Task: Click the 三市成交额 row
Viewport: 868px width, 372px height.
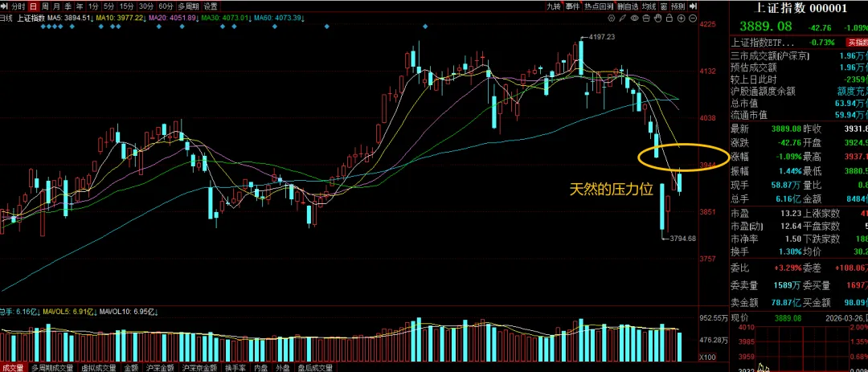Action: click(799, 55)
